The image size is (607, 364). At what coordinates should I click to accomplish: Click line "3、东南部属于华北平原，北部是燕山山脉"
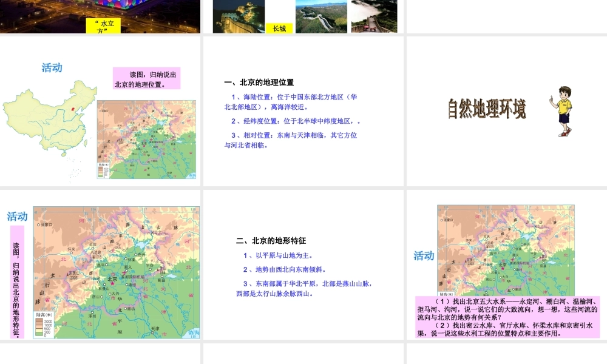coord(308,283)
